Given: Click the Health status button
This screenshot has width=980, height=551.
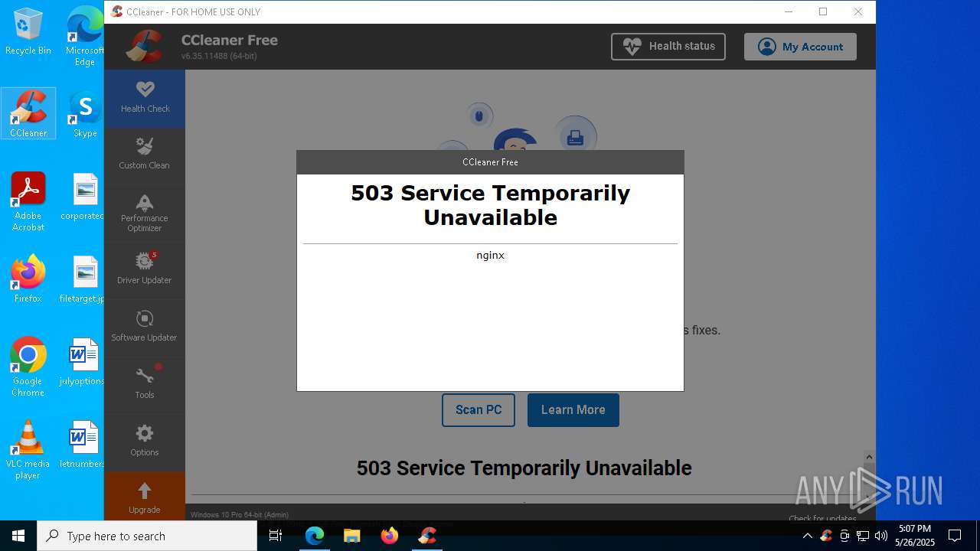Looking at the screenshot, I should tap(668, 47).
